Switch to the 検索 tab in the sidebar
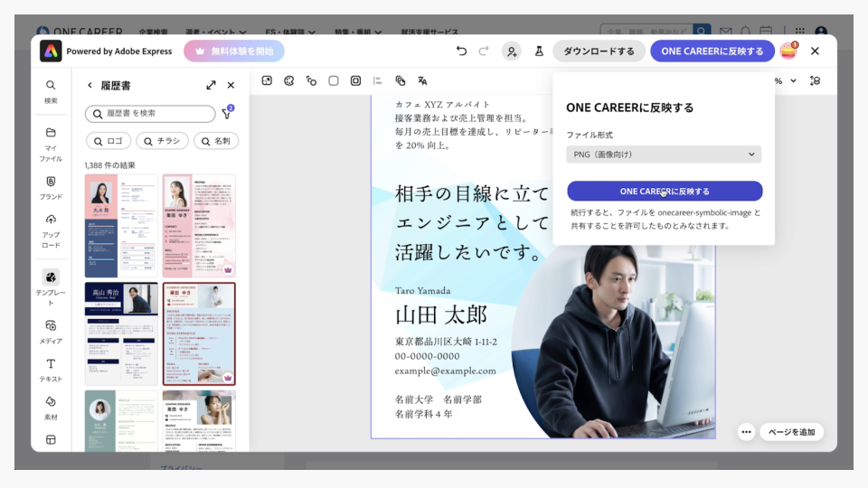868x488 pixels. click(x=51, y=90)
